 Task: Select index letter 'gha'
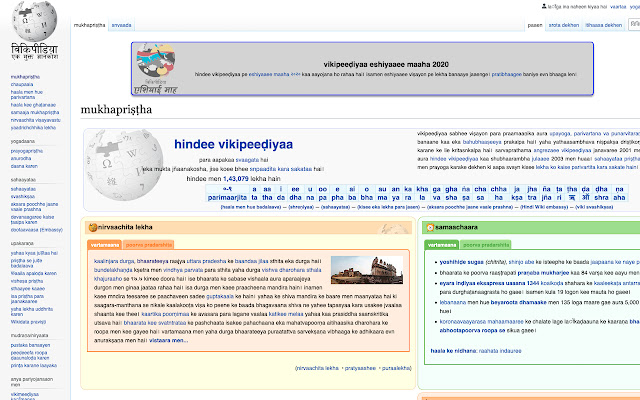click(x=451, y=189)
